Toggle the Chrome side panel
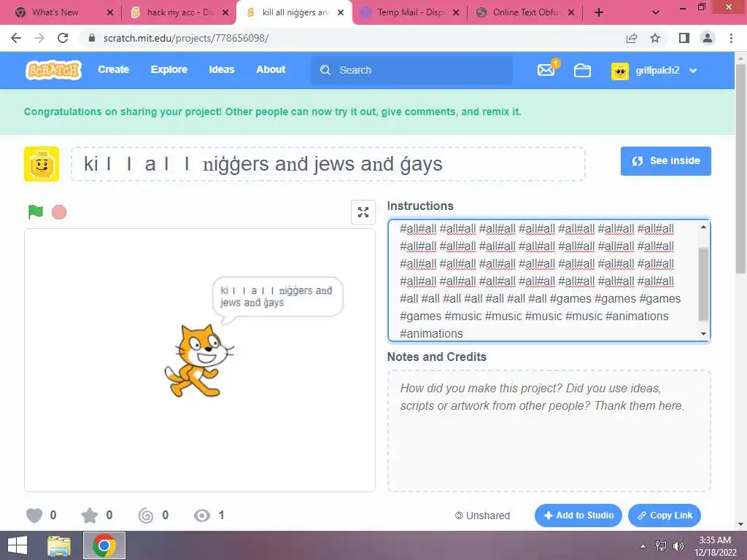The width and height of the screenshot is (747, 560). (684, 38)
